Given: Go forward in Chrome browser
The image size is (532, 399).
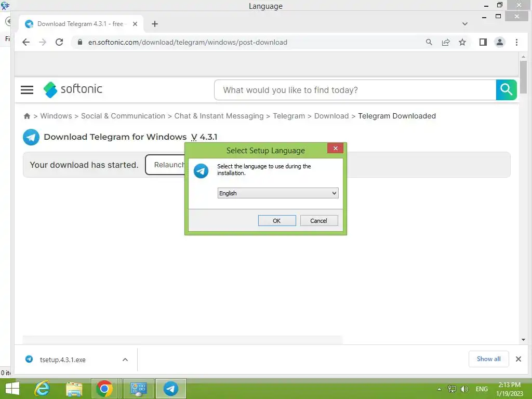Looking at the screenshot, I should pos(43,42).
